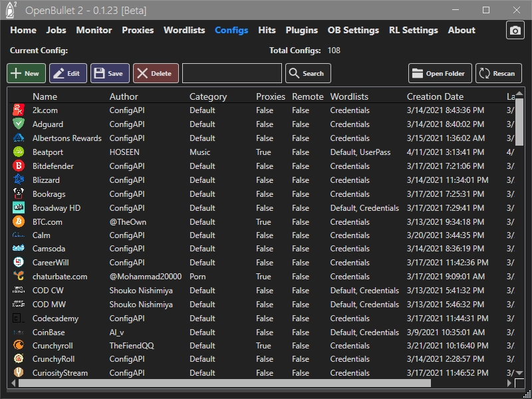Viewport: 532px width, 399px height.
Task: Click the Adguard shield icon
Action: point(18,124)
